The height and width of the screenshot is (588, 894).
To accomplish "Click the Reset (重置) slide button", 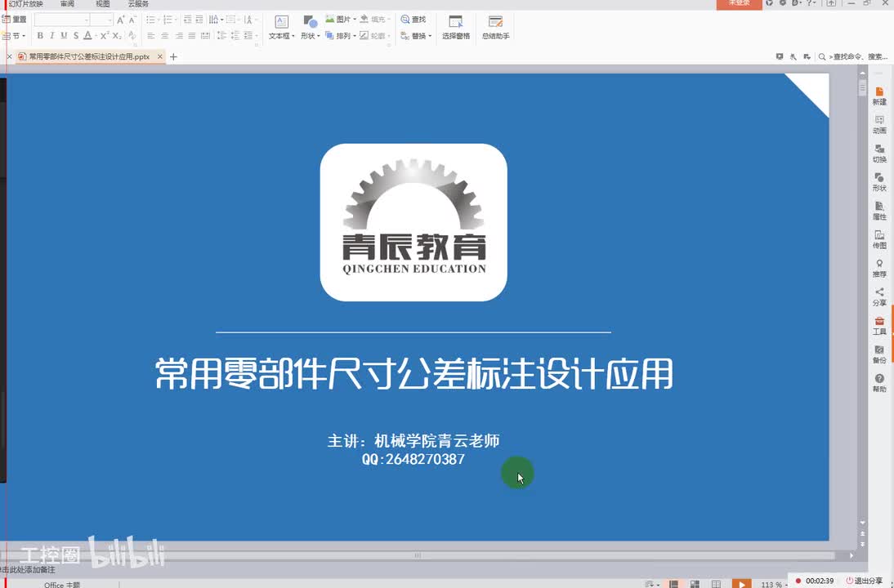I will click(x=15, y=20).
